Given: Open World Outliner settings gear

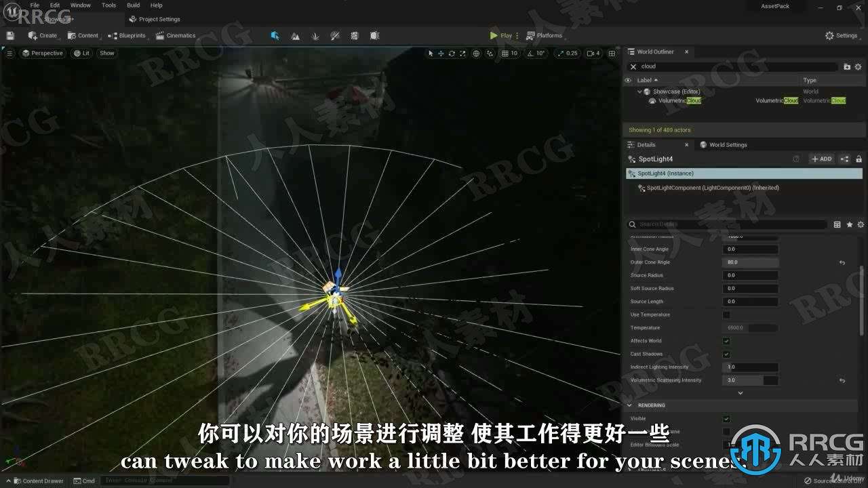Looking at the screenshot, I should [858, 66].
